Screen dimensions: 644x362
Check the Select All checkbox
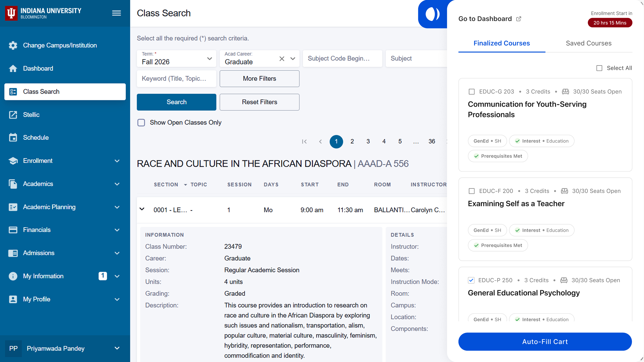point(599,68)
